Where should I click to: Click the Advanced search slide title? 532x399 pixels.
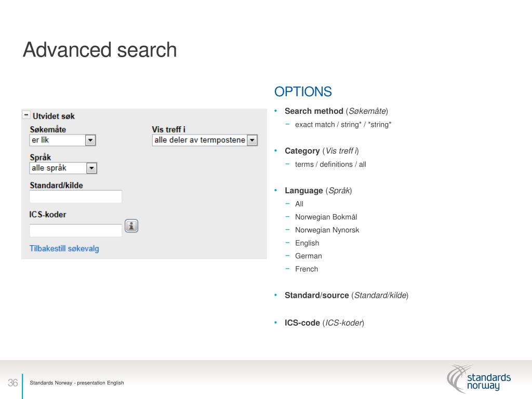pyautogui.click(x=100, y=50)
